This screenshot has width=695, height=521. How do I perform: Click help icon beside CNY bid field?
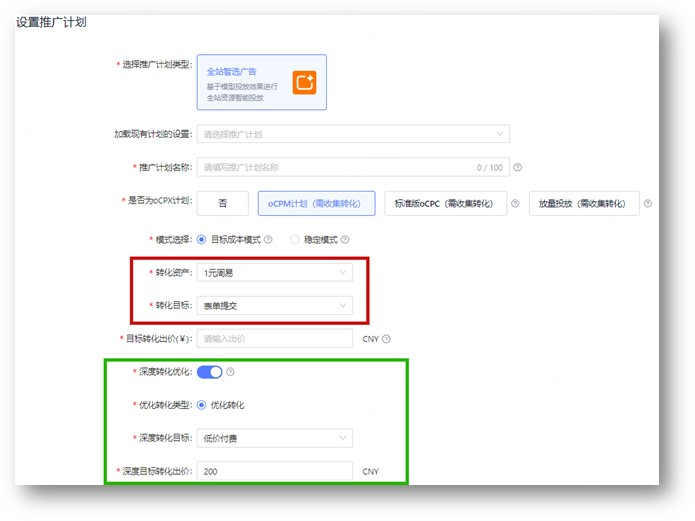point(387,339)
